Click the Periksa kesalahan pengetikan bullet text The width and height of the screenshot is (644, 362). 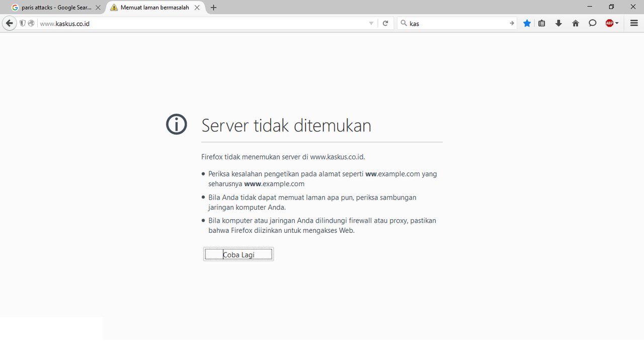(x=323, y=178)
